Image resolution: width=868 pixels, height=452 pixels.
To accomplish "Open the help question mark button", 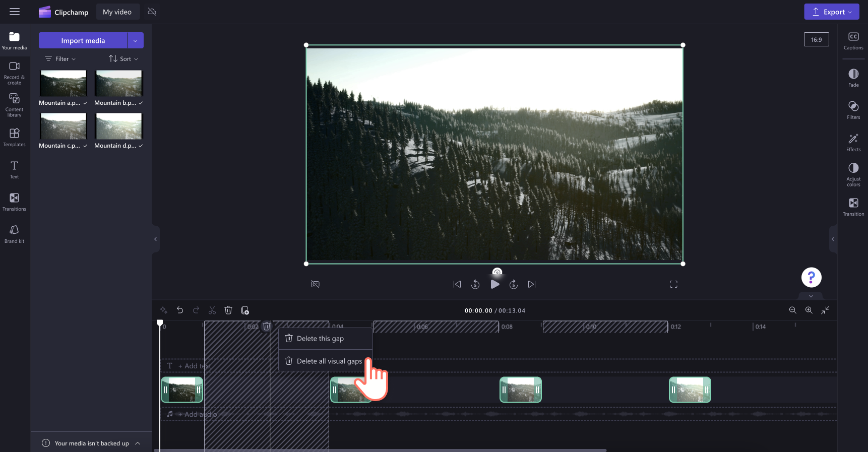I will [x=811, y=277].
